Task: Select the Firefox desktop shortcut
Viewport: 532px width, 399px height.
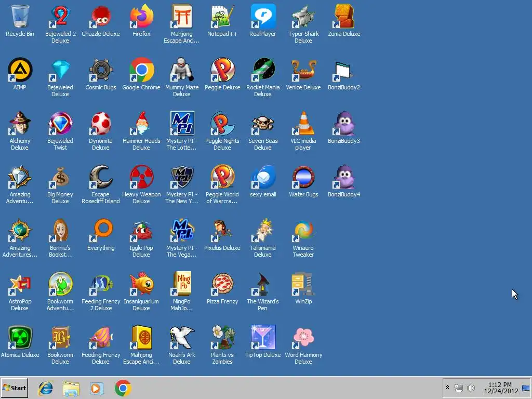Action: (141, 16)
